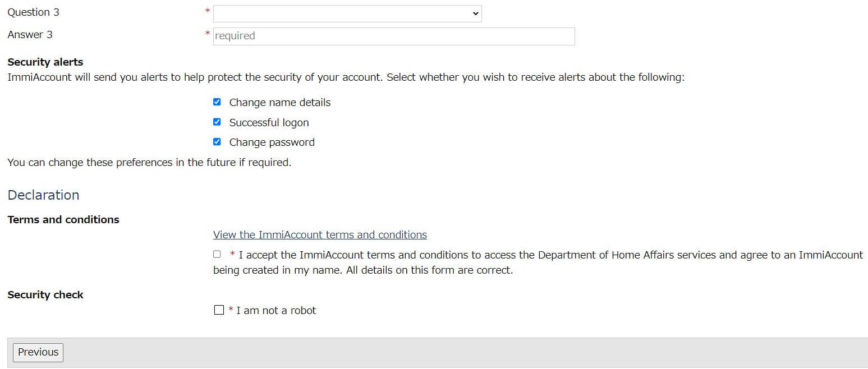Click the chevron arrow of Question 3 select
The image size is (868, 369).
[476, 13]
